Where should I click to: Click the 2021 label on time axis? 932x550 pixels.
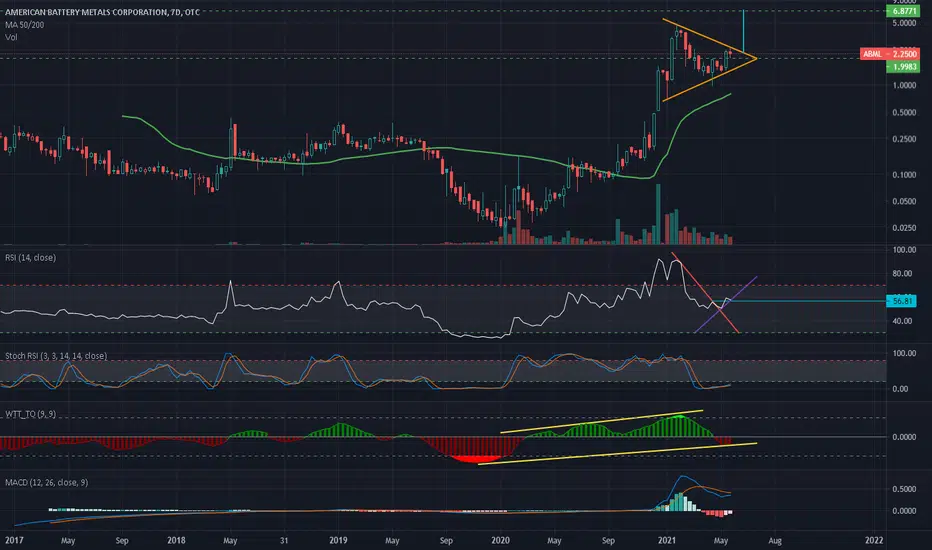(x=666, y=540)
